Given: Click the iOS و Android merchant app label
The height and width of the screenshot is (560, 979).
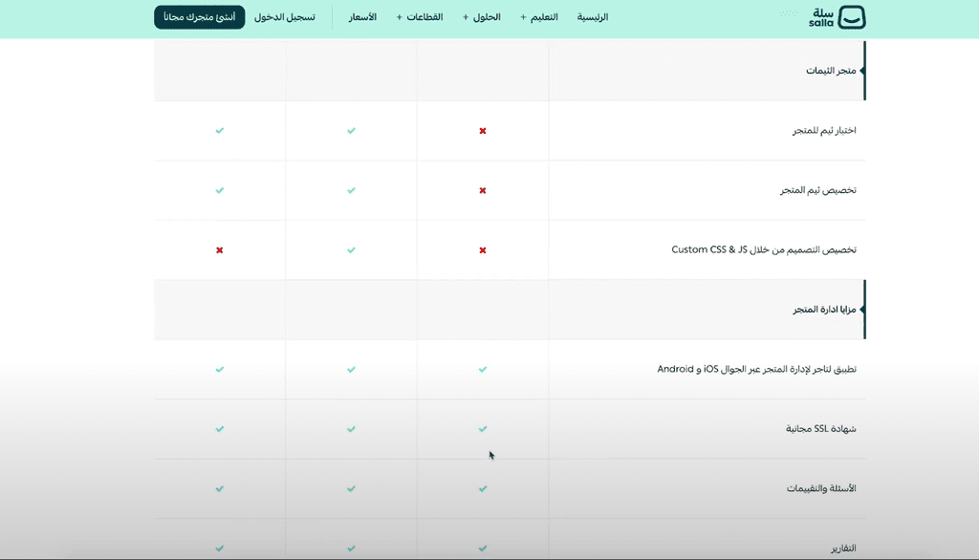Looking at the screenshot, I should tap(757, 369).
